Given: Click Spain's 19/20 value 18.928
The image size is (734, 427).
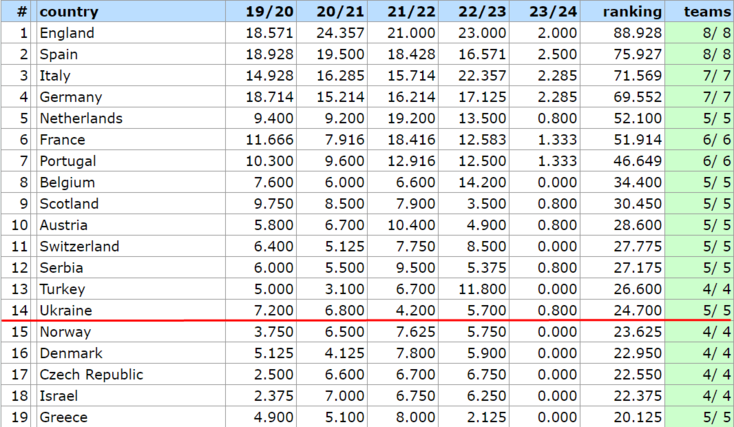Looking at the screenshot, I should point(270,54).
